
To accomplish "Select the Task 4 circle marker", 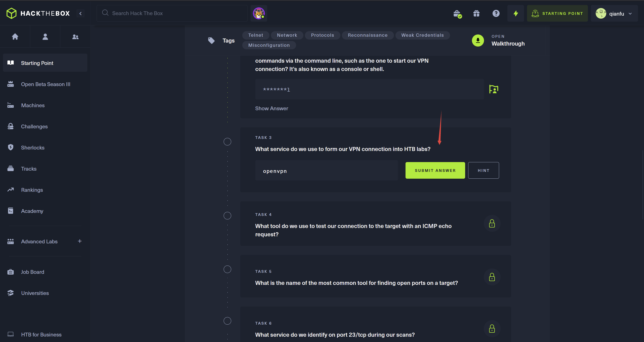I will click(x=227, y=216).
